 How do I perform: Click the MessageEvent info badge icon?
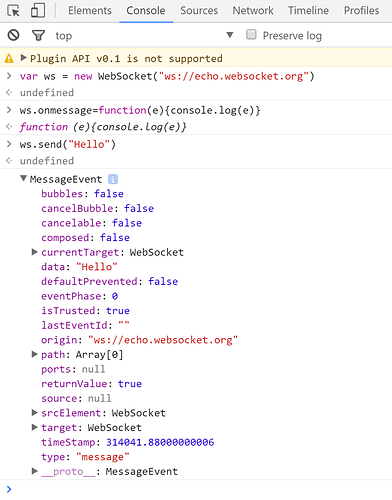pyautogui.click(x=113, y=179)
